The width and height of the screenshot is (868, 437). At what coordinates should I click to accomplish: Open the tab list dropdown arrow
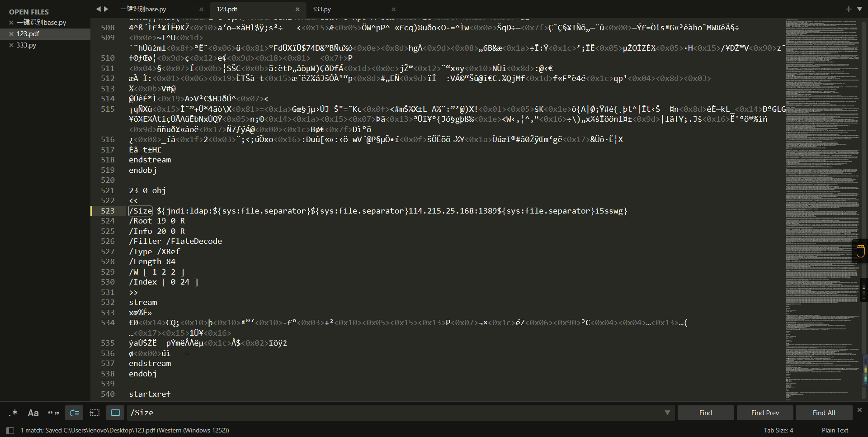pos(859,9)
